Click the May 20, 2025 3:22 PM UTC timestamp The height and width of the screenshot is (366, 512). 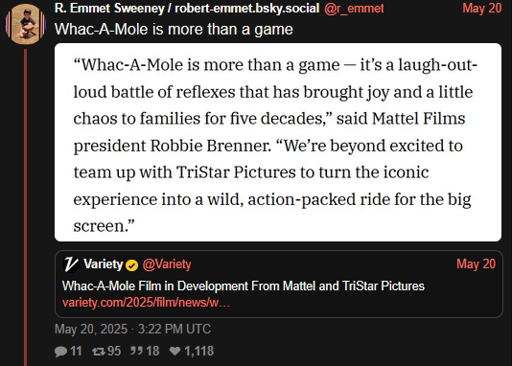pos(133,329)
